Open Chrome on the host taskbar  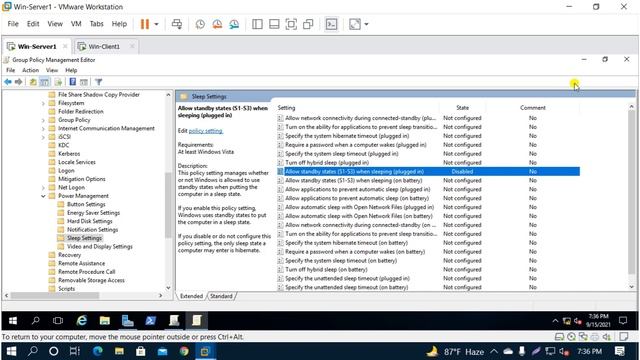click(x=184, y=351)
